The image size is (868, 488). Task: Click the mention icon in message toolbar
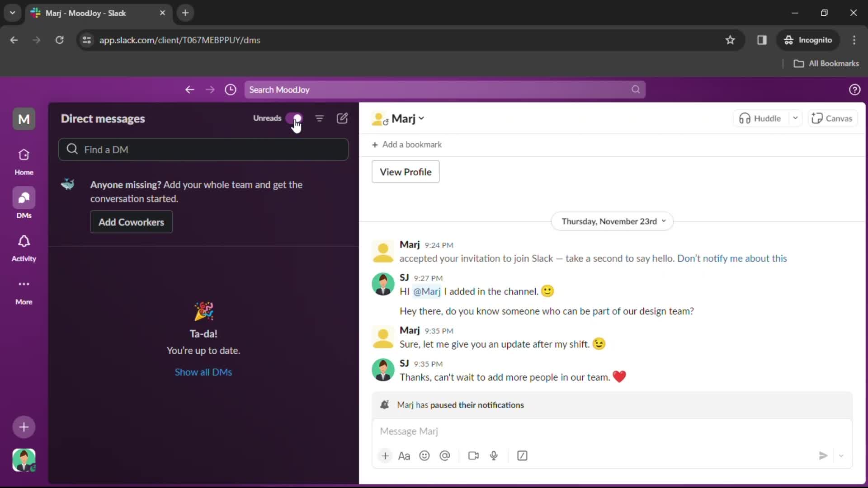click(x=445, y=455)
